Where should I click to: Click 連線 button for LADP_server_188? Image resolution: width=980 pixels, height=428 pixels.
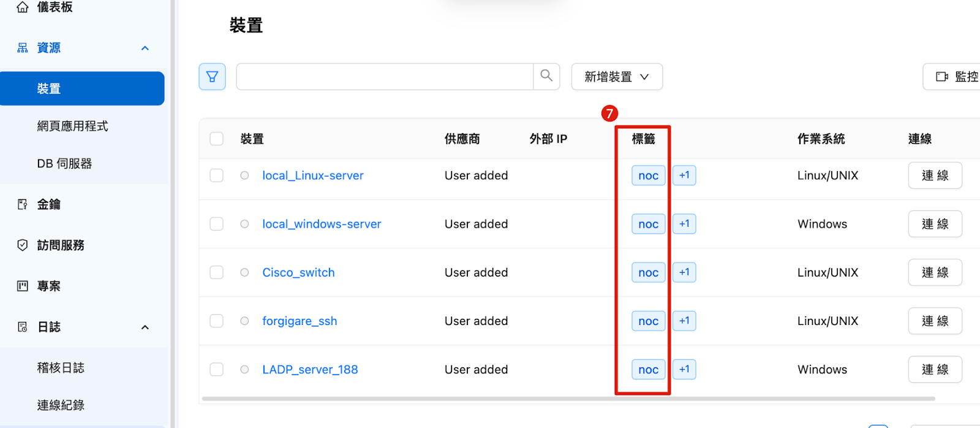click(934, 370)
